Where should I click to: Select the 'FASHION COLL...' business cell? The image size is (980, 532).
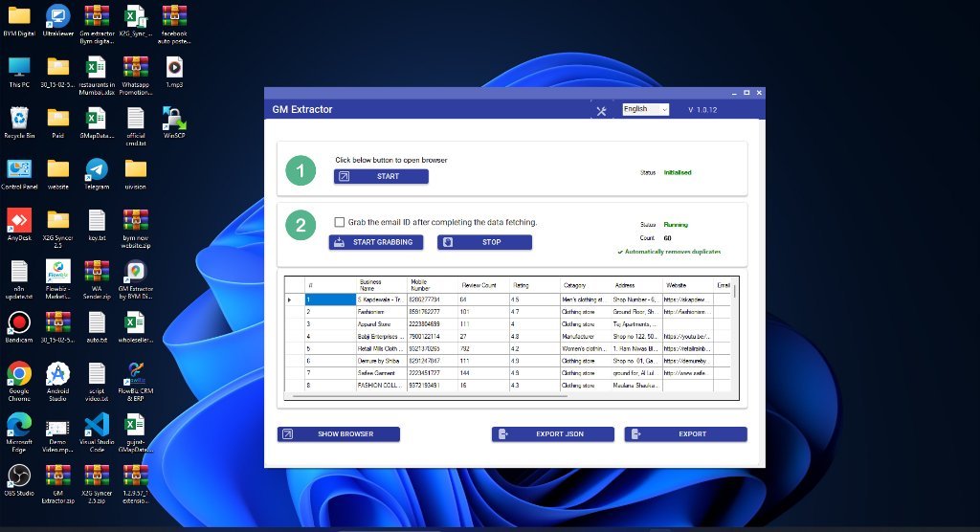pyautogui.click(x=381, y=385)
